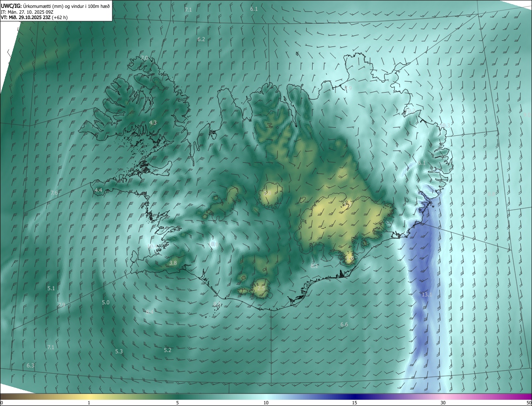Pick the 4.4 value on the peninsula
This screenshot has width=532, height=406.
tap(99, 190)
